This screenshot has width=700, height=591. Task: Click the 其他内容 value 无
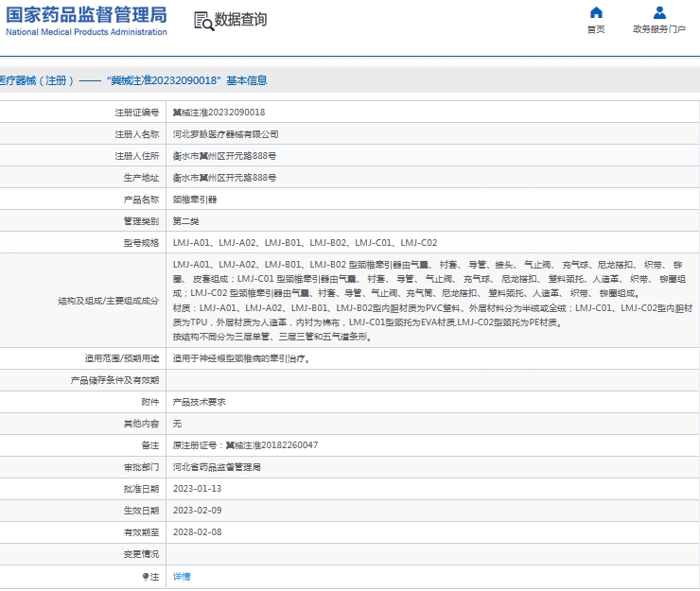(x=177, y=424)
